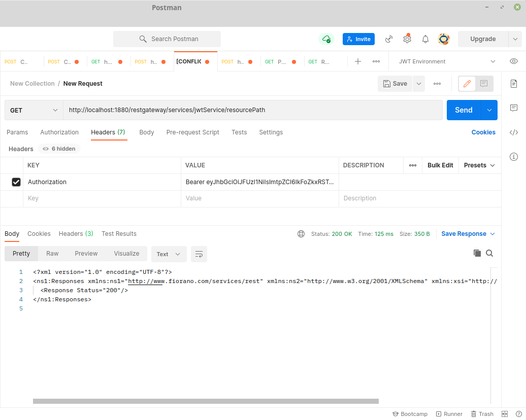Uncheck the Authorization header checkbox
The height and width of the screenshot is (420, 526).
tap(16, 182)
